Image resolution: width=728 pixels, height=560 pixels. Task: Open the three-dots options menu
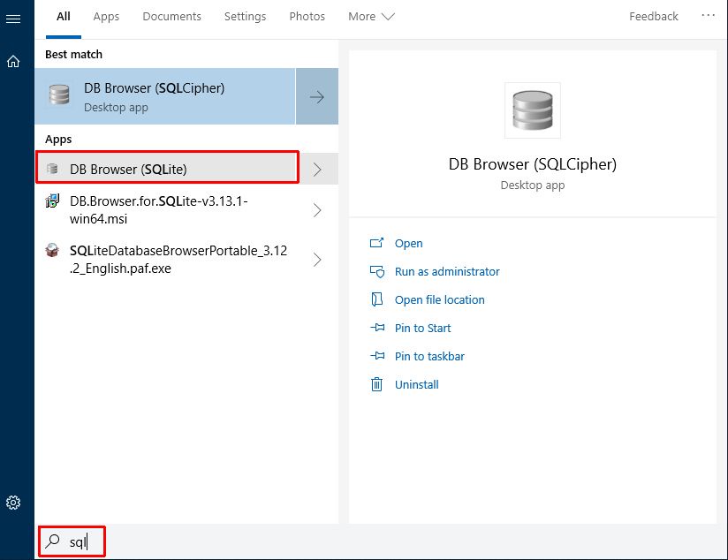(708, 16)
